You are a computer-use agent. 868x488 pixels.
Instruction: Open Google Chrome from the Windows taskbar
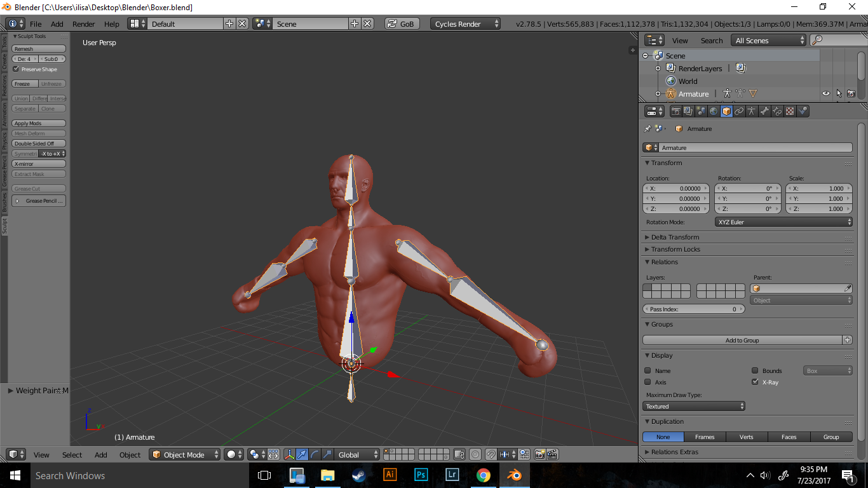[484, 475]
